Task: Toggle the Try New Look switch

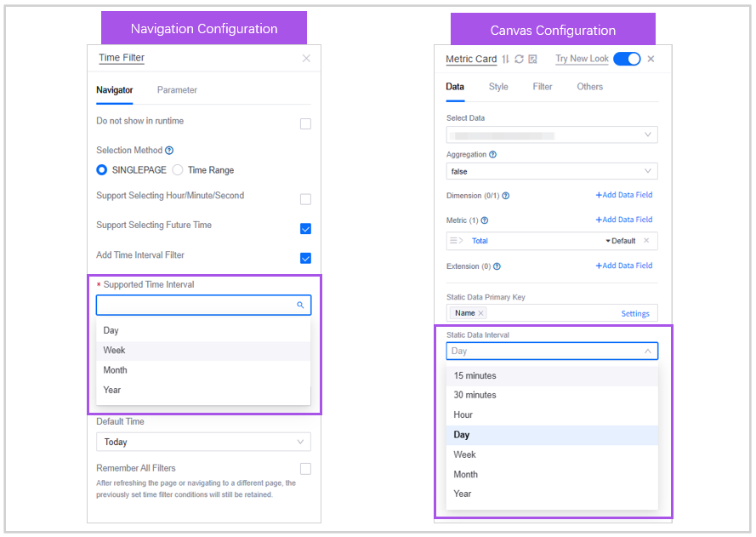Action: tap(627, 59)
